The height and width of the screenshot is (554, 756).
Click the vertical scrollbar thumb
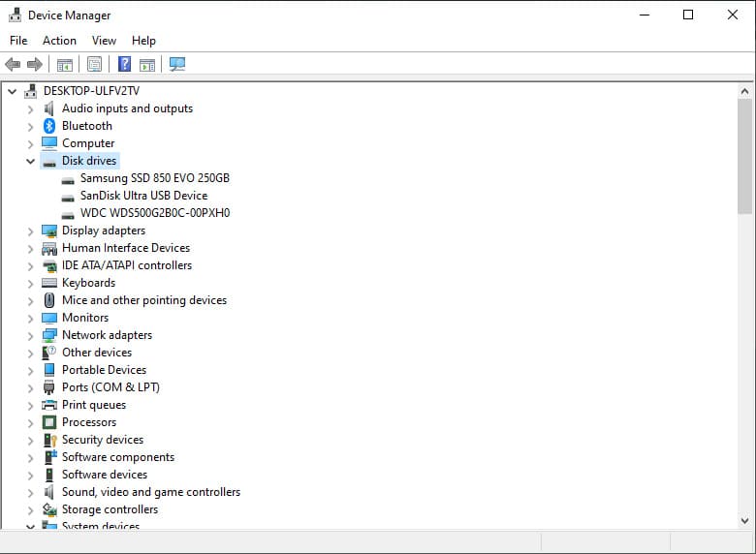[744, 156]
